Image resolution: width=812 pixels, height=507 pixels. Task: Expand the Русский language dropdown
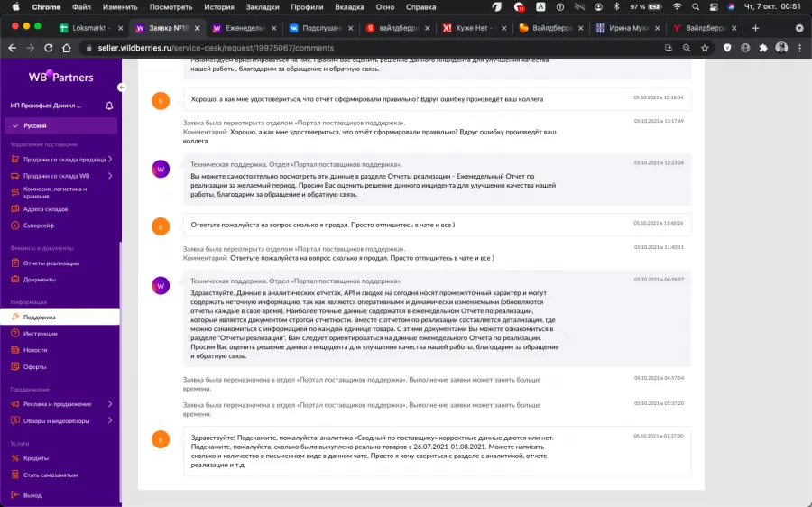tap(60, 125)
